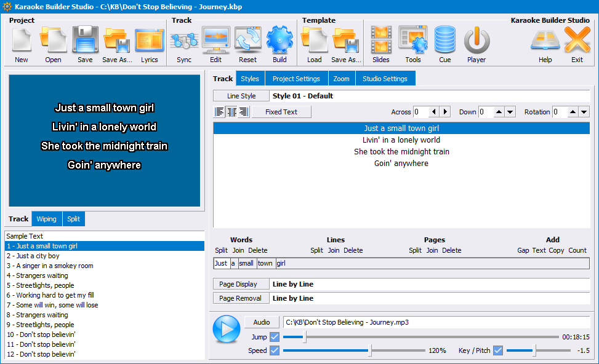Click Pages Delete
This screenshot has width=599, height=364.
(451, 250)
